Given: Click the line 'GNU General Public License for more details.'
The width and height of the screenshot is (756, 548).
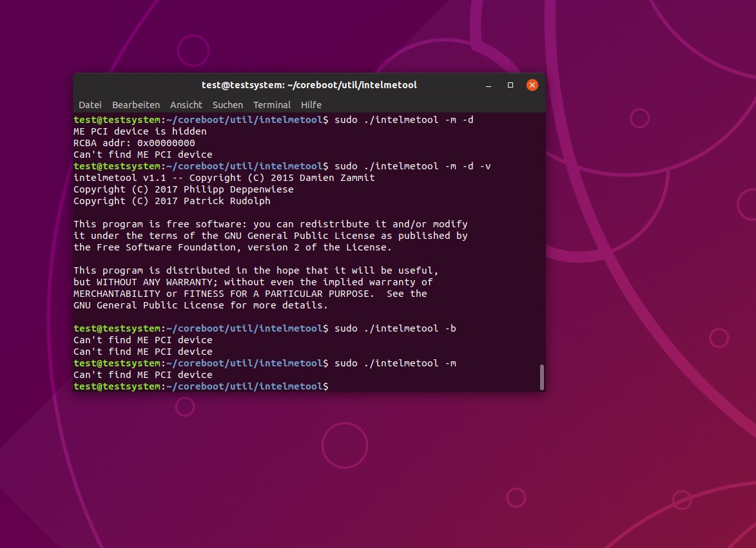Looking at the screenshot, I should [x=200, y=305].
